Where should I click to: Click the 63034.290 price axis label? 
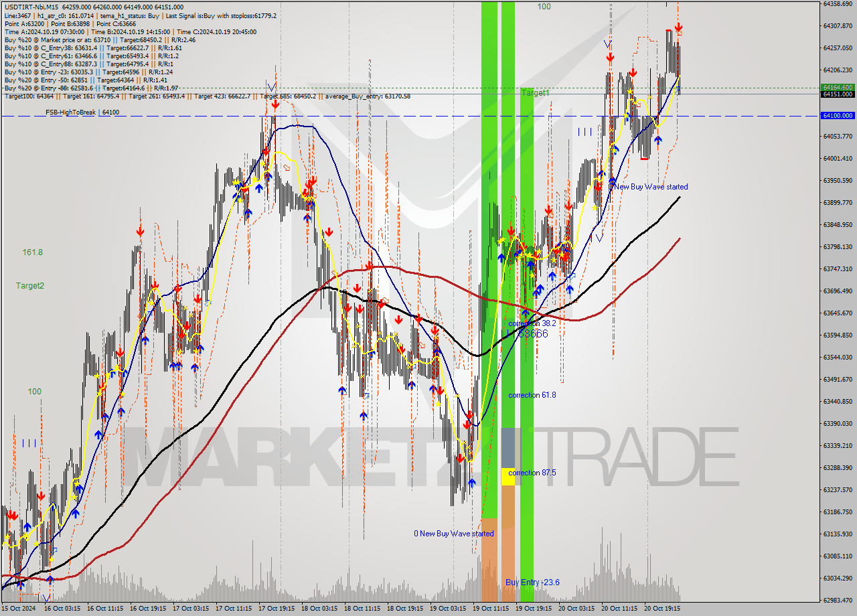click(x=838, y=578)
